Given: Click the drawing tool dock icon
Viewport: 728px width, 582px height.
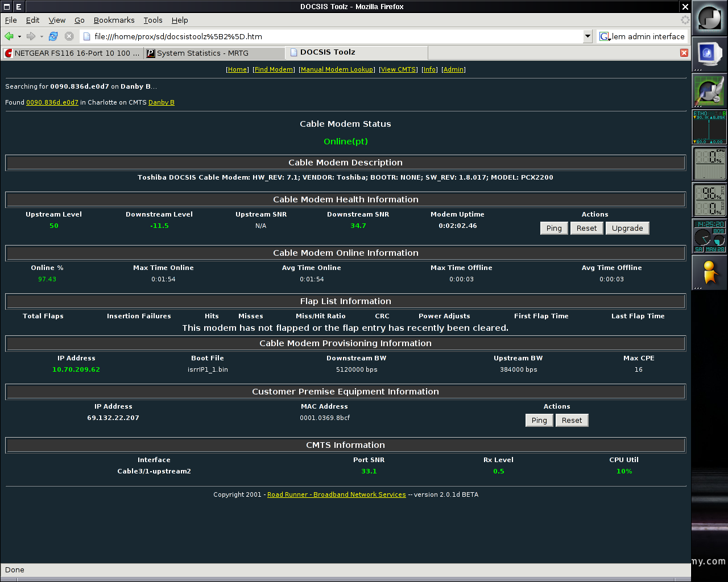Looking at the screenshot, I should (x=709, y=90).
